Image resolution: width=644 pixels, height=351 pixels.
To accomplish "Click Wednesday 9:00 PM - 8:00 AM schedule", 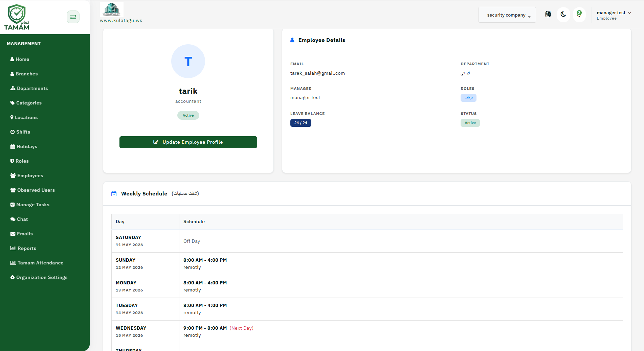I will (x=205, y=328).
